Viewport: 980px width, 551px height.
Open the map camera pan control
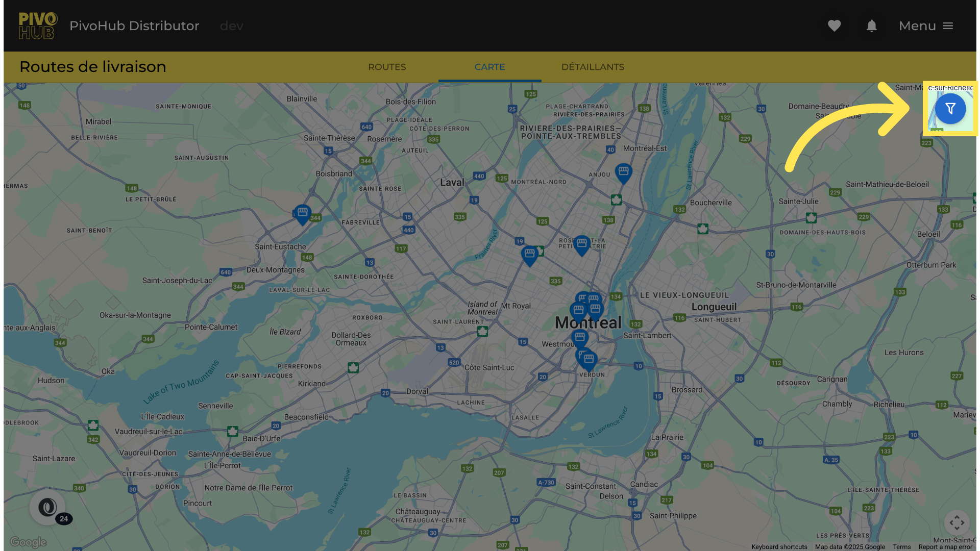pyautogui.click(x=957, y=522)
